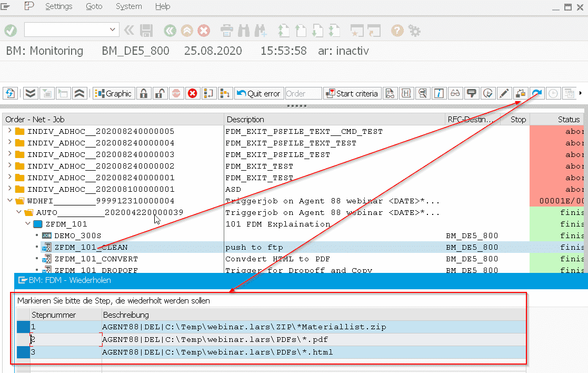Click the Find Next binoculars-plus icon

point(261,31)
